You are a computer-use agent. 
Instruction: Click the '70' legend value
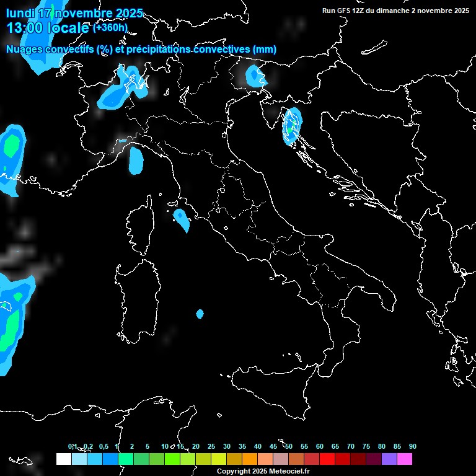coord(351,446)
